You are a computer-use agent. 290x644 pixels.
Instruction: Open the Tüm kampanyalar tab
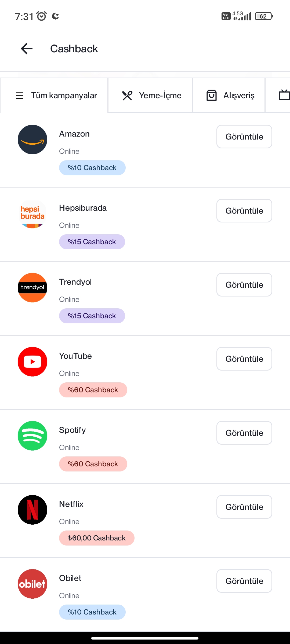pyautogui.click(x=56, y=96)
